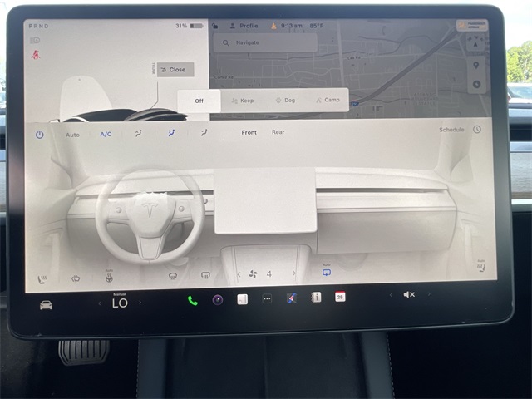Select foot-level airflow vent icon
Screen dimensions: 532x399
[204, 133]
